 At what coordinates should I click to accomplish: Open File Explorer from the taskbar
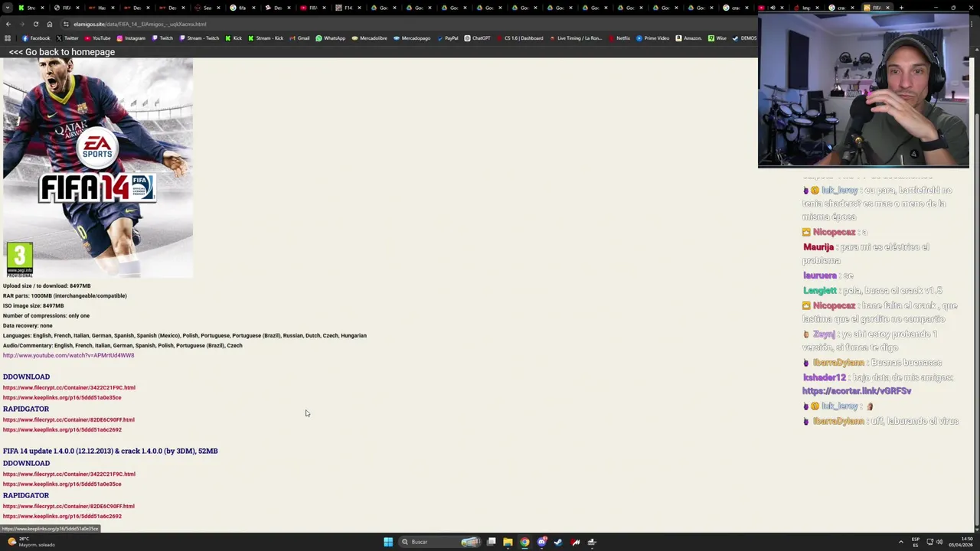point(508,542)
